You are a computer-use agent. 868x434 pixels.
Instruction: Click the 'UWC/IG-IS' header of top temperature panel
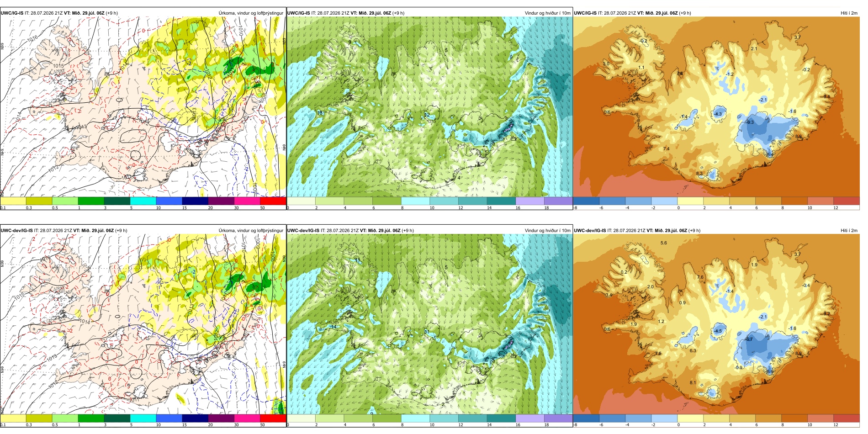coord(585,13)
